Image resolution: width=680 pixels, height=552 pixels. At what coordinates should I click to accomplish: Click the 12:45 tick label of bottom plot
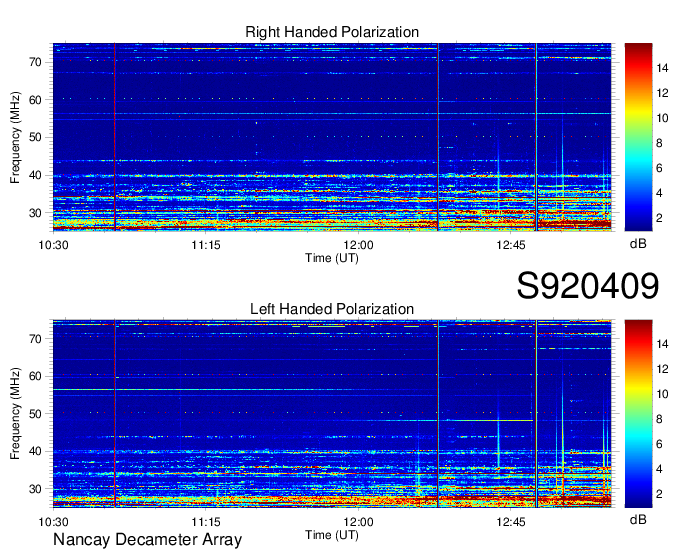pyautogui.click(x=511, y=522)
